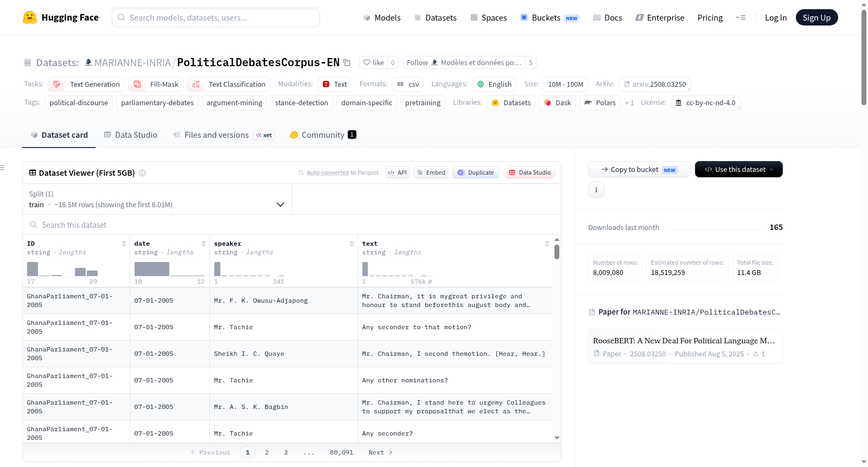The height and width of the screenshot is (467, 868).
Task: Select the Fill-Mask task tag
Action: coord(156,84)
